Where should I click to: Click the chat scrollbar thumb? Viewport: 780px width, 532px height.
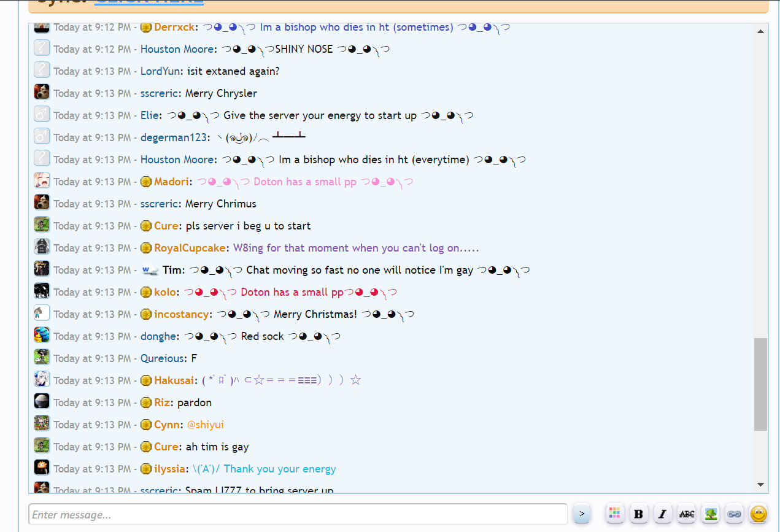tap(760, 384)
